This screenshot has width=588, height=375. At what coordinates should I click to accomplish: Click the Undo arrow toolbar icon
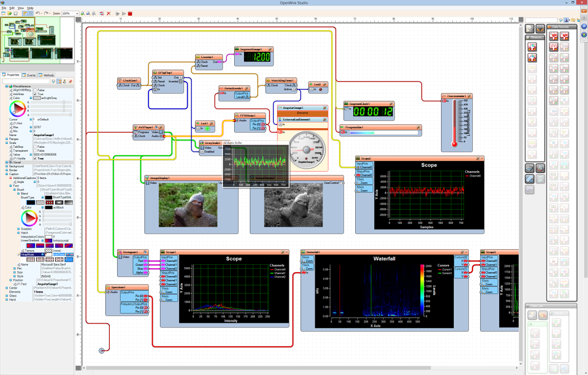click(37, 14)
